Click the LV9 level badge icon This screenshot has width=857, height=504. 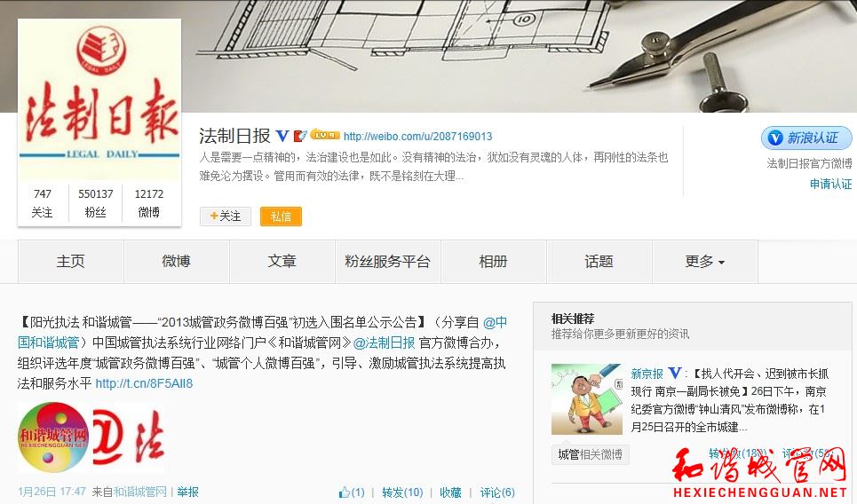click(325, 135)
